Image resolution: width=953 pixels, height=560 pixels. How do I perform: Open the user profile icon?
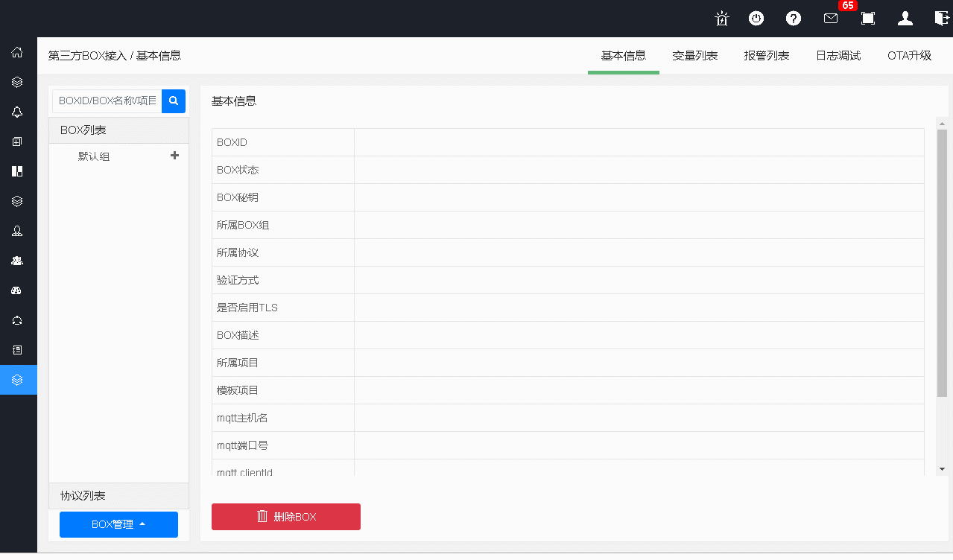[905, 19]
